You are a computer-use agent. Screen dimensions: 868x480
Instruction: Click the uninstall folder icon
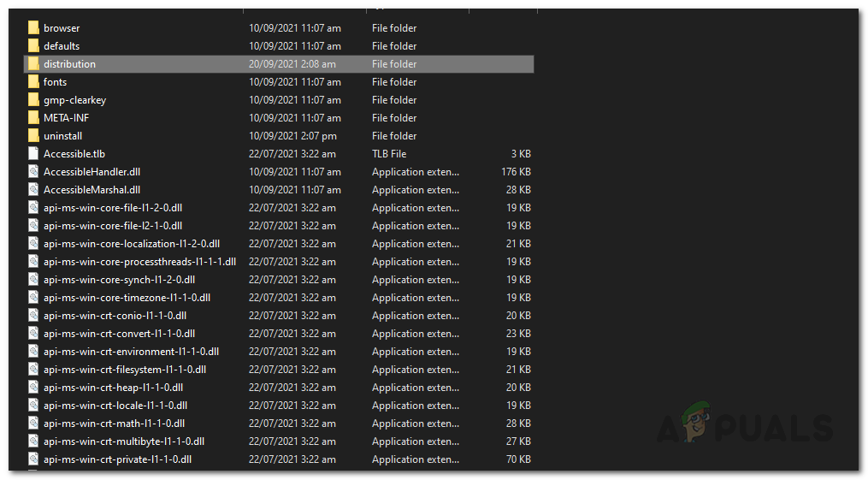click(x=33, y=136)
